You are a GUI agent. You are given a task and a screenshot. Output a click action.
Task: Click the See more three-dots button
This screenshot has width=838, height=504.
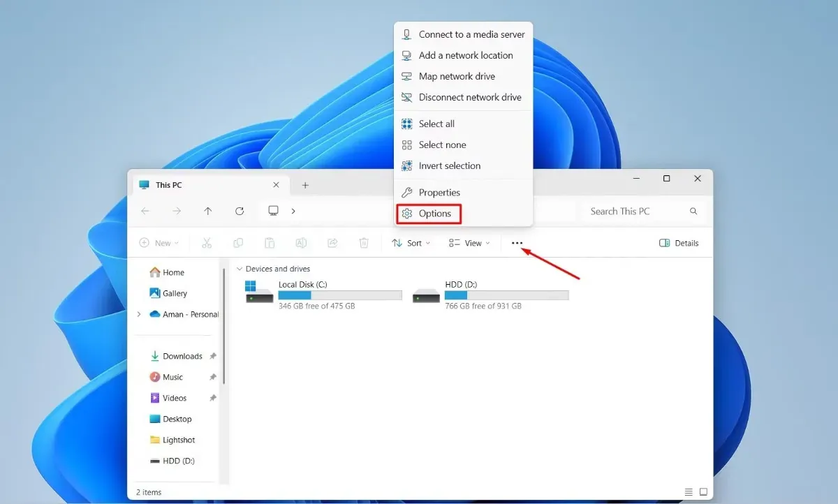tap(517, 243)
